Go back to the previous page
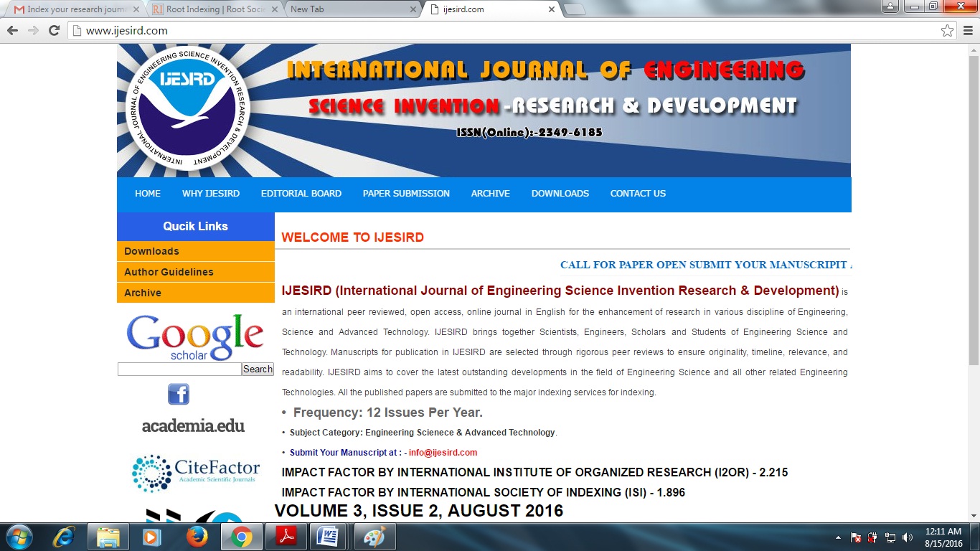Viewport: 980px width, 551px height. (x=12, y=30)
